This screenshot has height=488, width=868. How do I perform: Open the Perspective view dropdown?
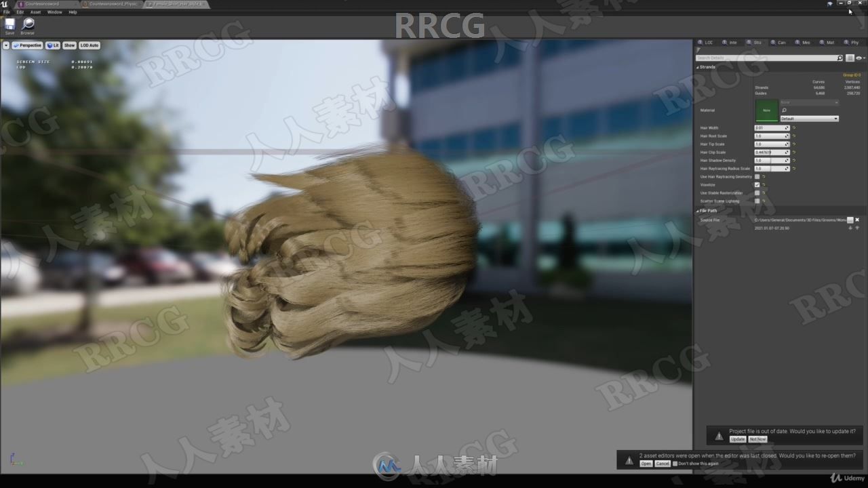(27, 45)
